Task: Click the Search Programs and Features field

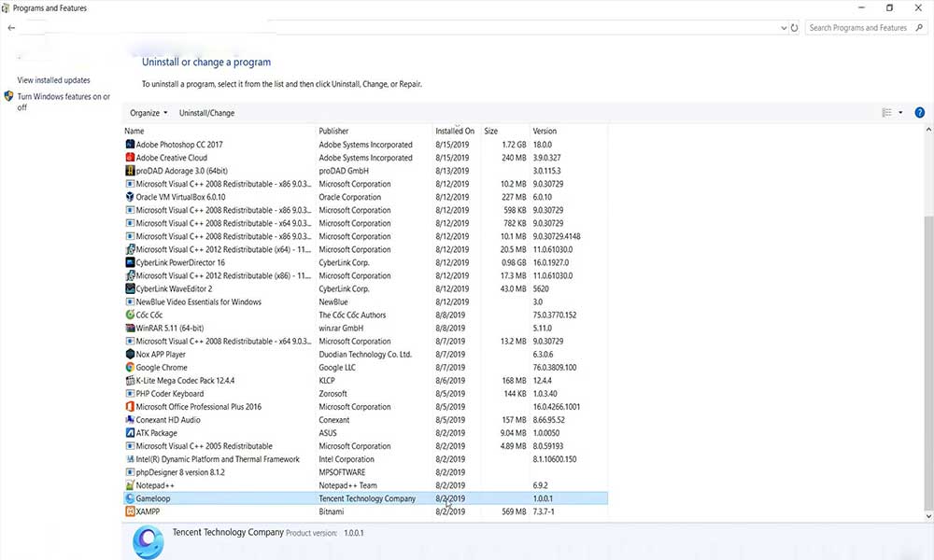Action: click(x=861, y=27)
